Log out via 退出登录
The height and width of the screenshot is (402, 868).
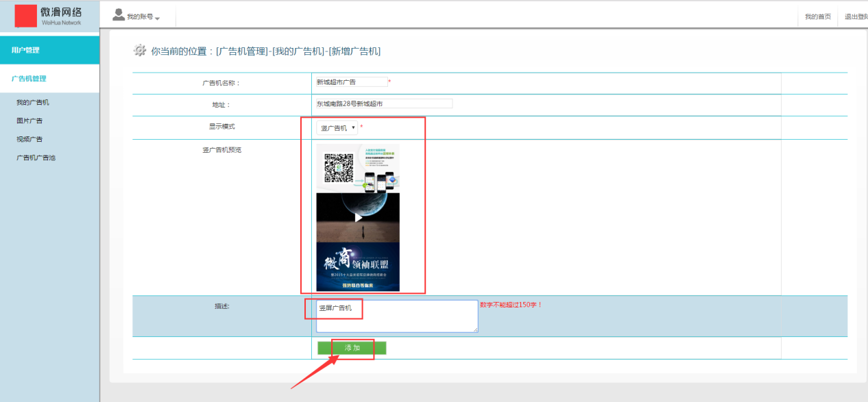point(856,16)
